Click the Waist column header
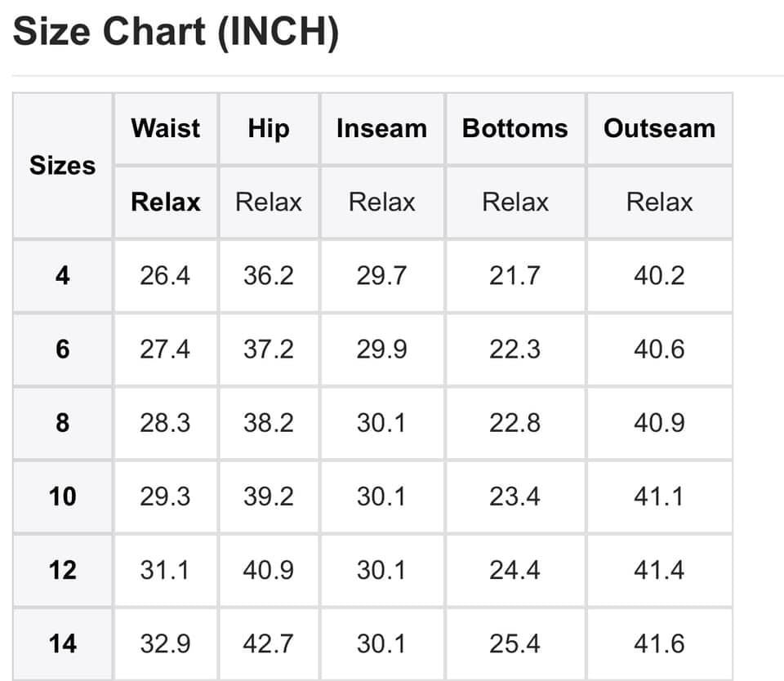The width and height of the screenshot is (784, 681). pyautogui.click(x=166, y=128)
